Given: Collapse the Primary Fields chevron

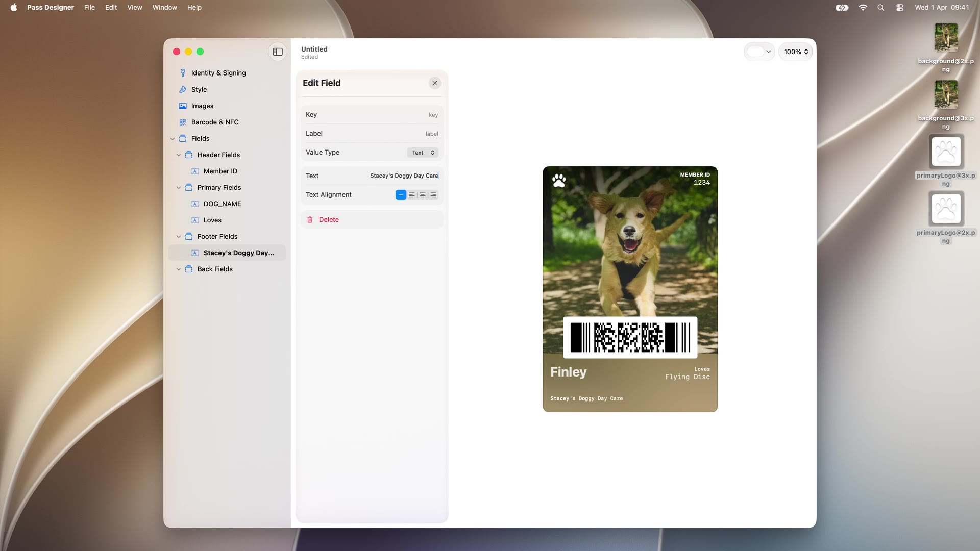Looking at the screenshot, I should (179, 188).
